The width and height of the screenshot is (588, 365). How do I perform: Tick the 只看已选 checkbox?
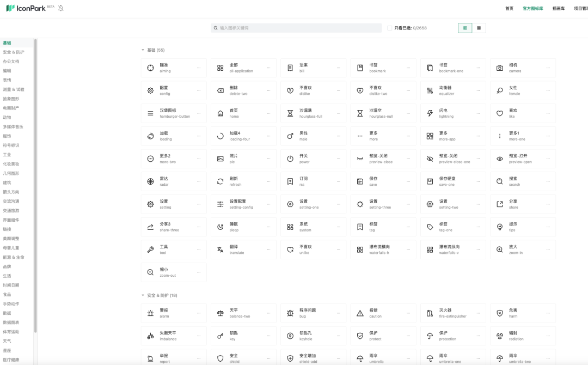point(390,28)
